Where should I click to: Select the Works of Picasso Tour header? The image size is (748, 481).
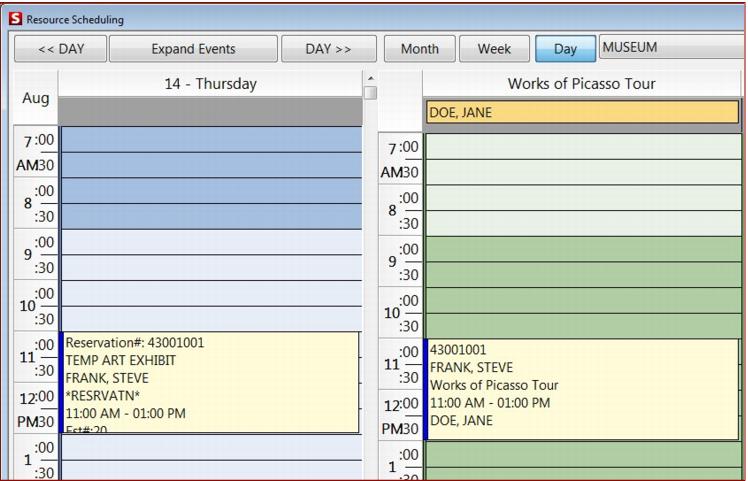pyautogui.click(x=581, y=84)
